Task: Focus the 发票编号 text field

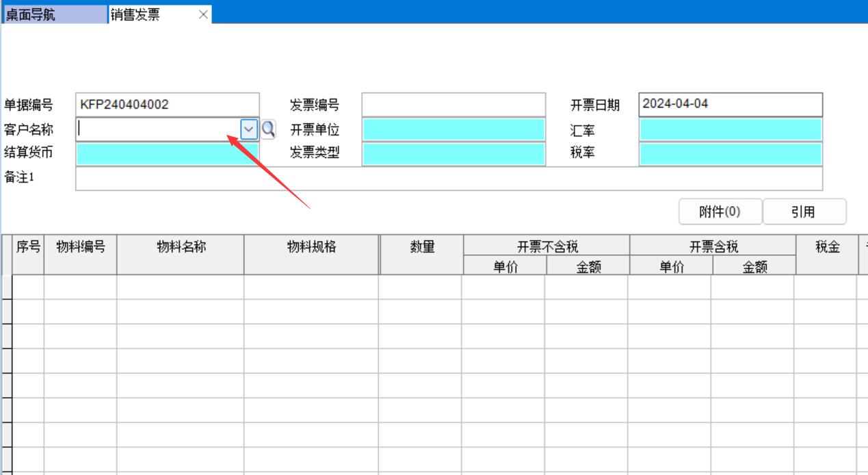Action: [453, 105]
